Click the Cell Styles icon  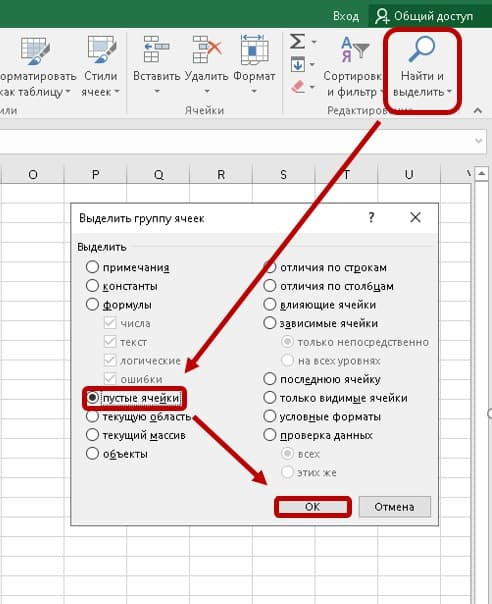(101, 49)
